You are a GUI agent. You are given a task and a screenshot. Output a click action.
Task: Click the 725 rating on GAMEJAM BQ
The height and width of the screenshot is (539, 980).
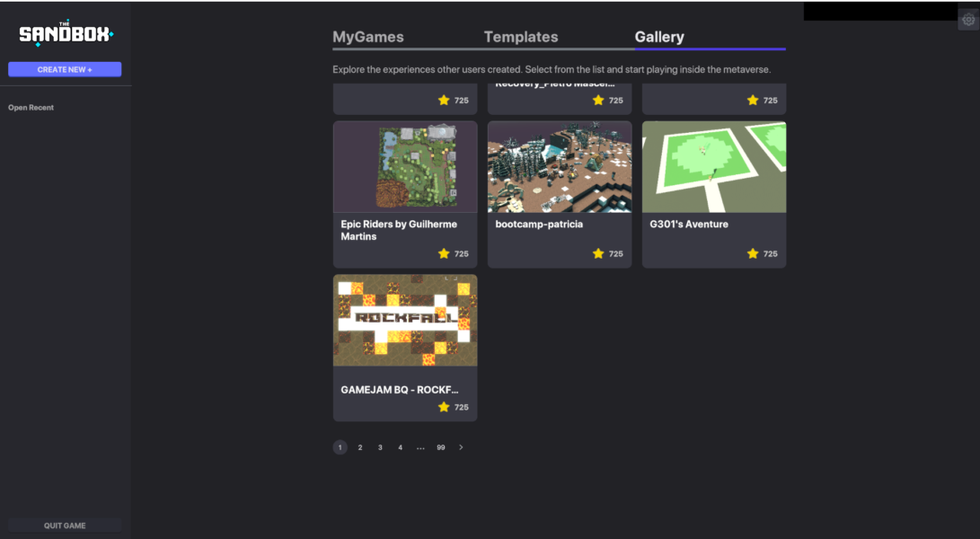tap(461, 407)
